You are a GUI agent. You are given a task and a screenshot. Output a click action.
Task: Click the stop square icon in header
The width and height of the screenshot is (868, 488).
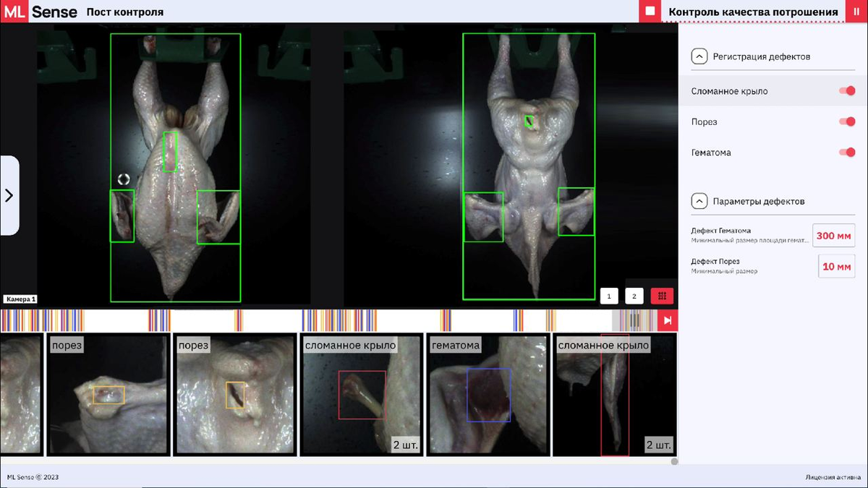coord(650,12)
